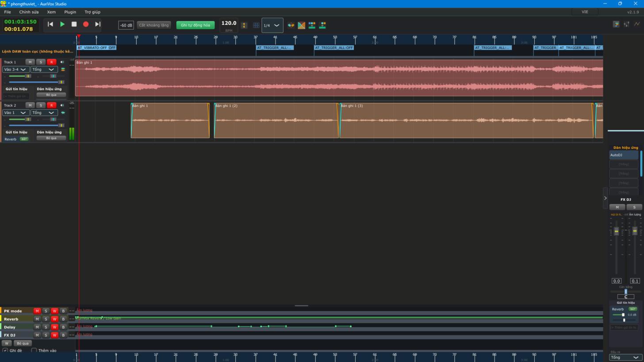The height and width of the screenshot is (362, 644).
Task: Open Track 2 input dropdown Vào 1
Action: click(16, 113)
